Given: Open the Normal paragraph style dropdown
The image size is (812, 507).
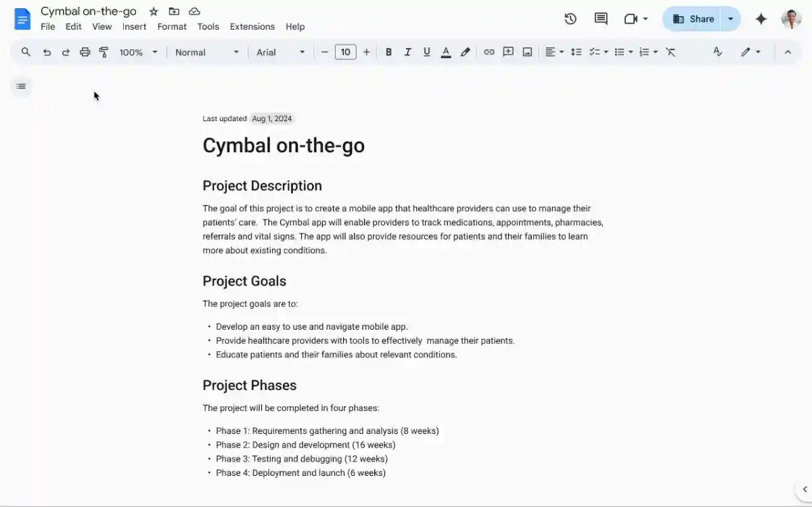Looking at the screenshot, I should click(x=207, y=52).
